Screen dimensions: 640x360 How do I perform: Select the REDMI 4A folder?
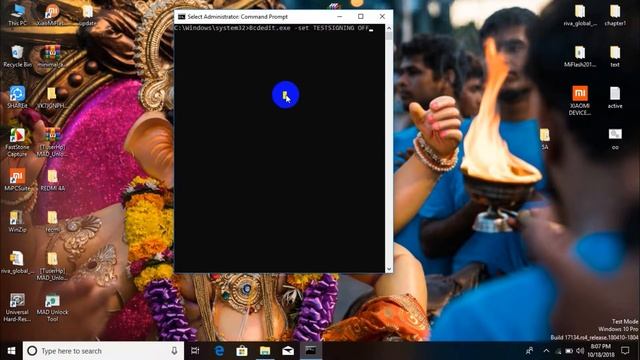click(x=52, y=180)
